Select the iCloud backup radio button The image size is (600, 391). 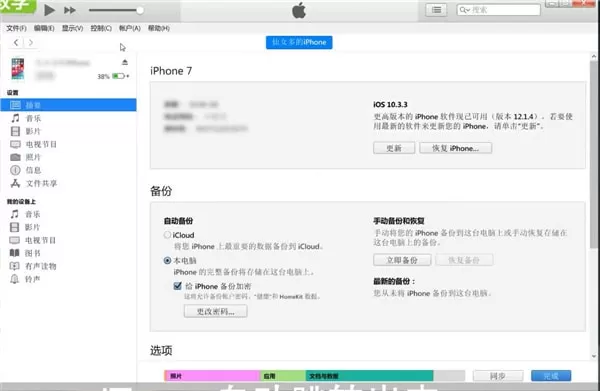click(x=167, y=235)
